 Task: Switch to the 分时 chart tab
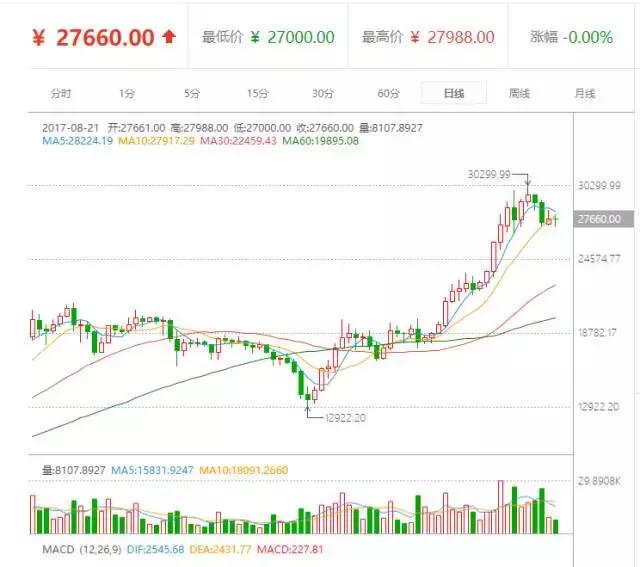point(61,93)
